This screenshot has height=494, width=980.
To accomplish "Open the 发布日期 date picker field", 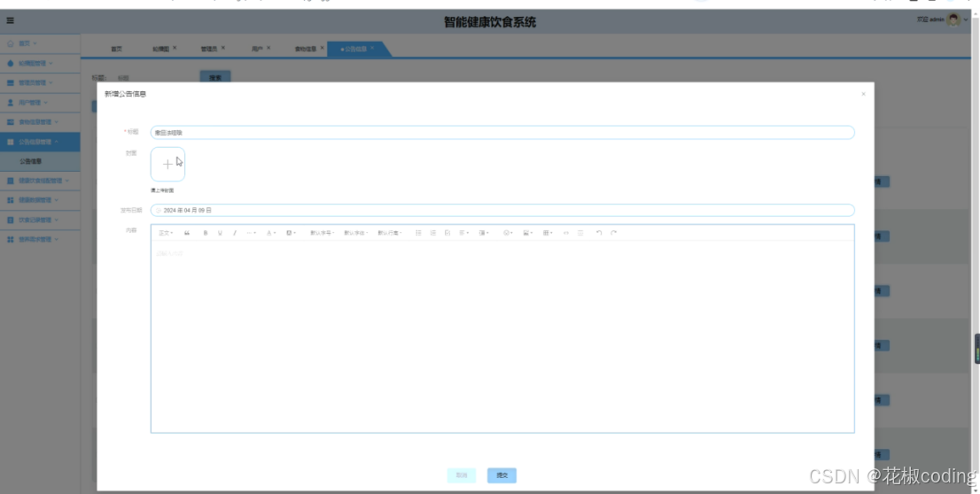I will [x=502, y=211].
